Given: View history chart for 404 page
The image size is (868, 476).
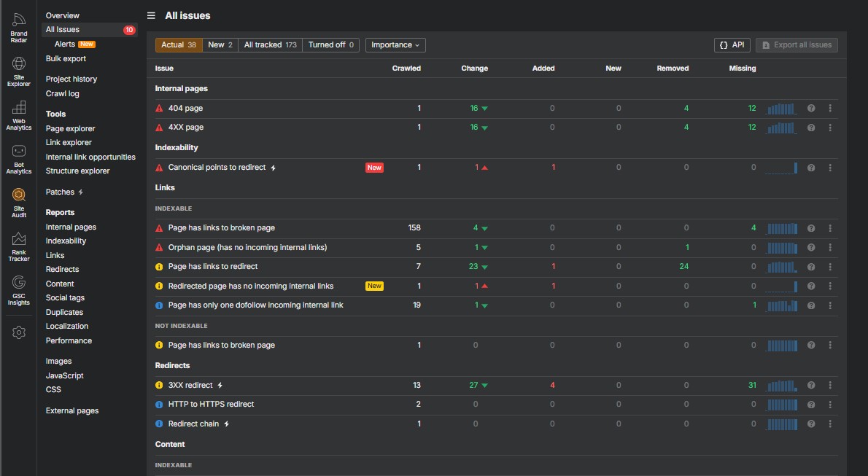Looking at the screenshot, I should point(782,109).
